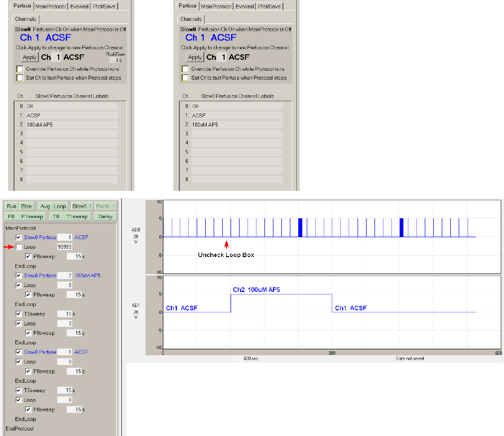The height and width of the screenshot is (436, 504).
Task: Toggle the Loop checkbox with count 3
Action: (19, 323)
